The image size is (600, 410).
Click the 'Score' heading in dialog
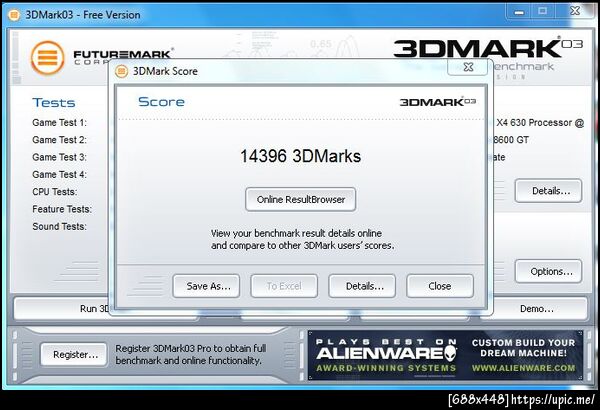[161, 102]
